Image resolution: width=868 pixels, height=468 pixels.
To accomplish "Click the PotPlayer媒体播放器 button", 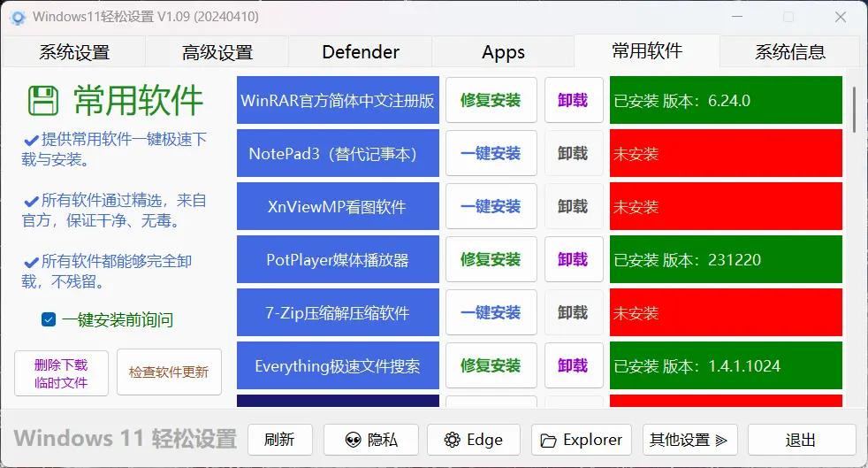I will tap(338, 260).
